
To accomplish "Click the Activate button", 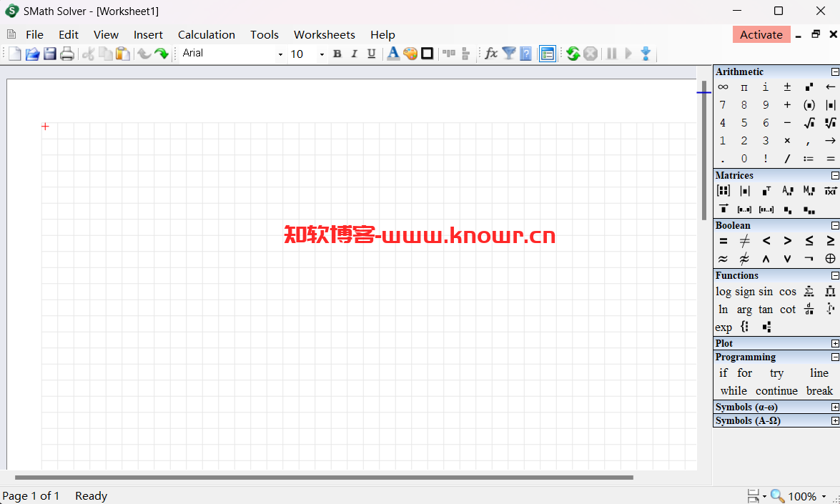I will (761, 35).
